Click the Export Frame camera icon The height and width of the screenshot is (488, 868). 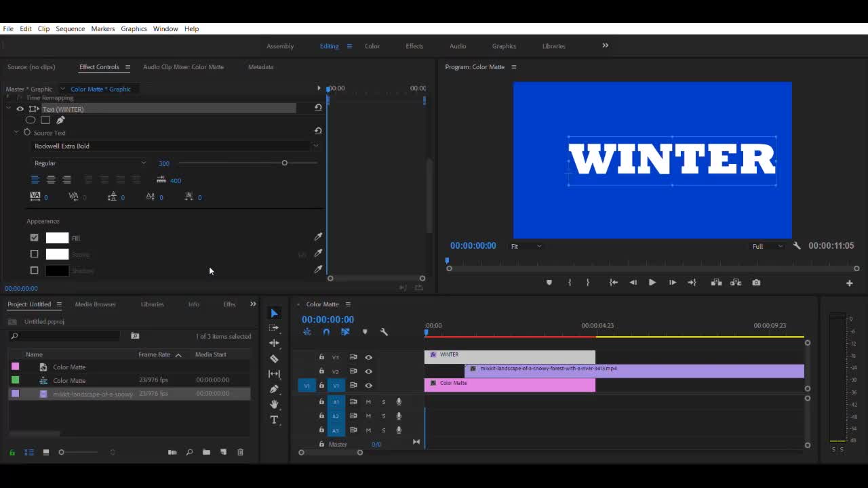[x=756, y=283]
